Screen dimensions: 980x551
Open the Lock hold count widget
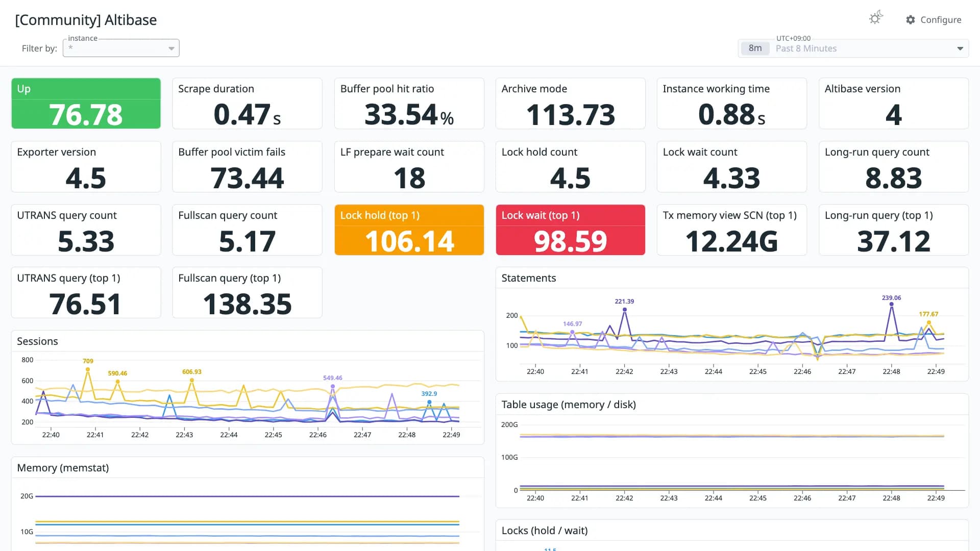[x=570, y=166]
